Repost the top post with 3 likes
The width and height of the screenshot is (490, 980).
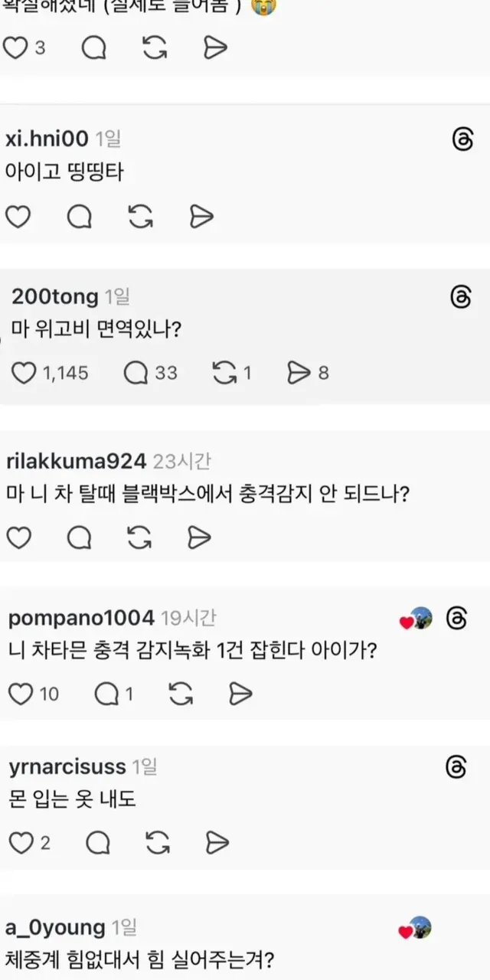pos(155,48)
